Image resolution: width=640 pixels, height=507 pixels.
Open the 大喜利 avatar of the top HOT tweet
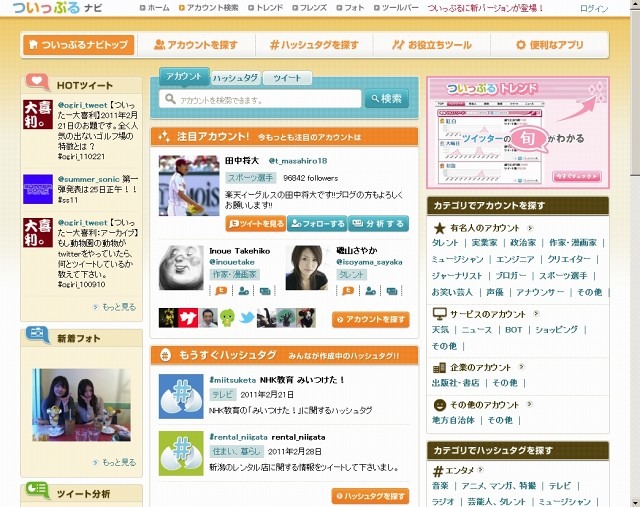(38, 114)
